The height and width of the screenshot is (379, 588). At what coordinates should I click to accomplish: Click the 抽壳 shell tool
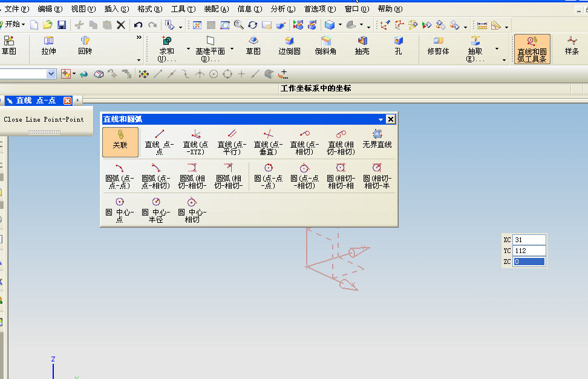click(x=362, y=46)
